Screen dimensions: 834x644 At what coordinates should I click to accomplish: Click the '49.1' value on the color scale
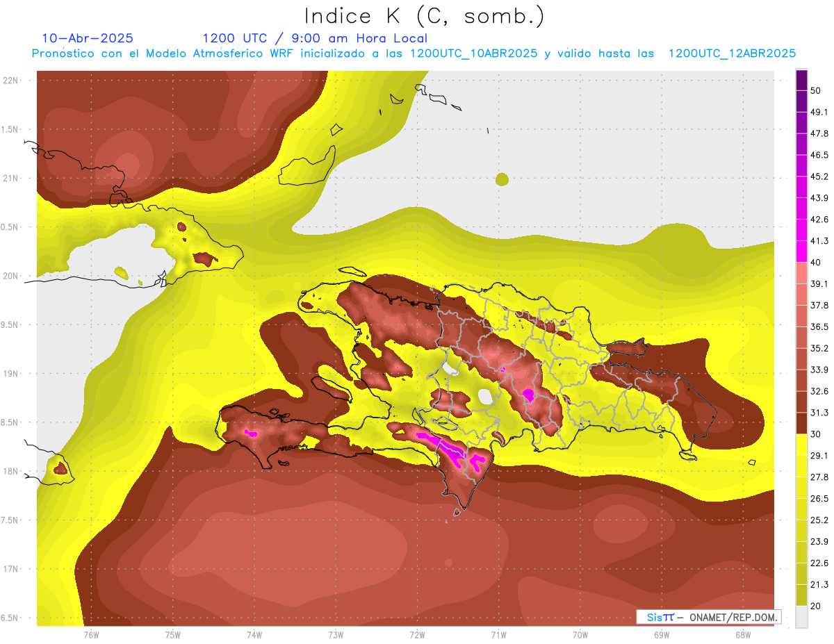(x=819, y=112)
